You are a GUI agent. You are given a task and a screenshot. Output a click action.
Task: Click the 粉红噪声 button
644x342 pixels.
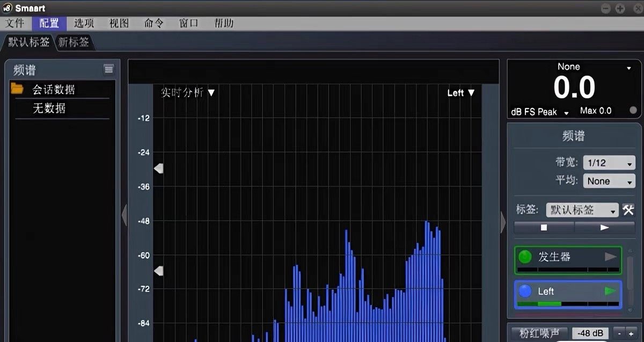coord(538,333)
